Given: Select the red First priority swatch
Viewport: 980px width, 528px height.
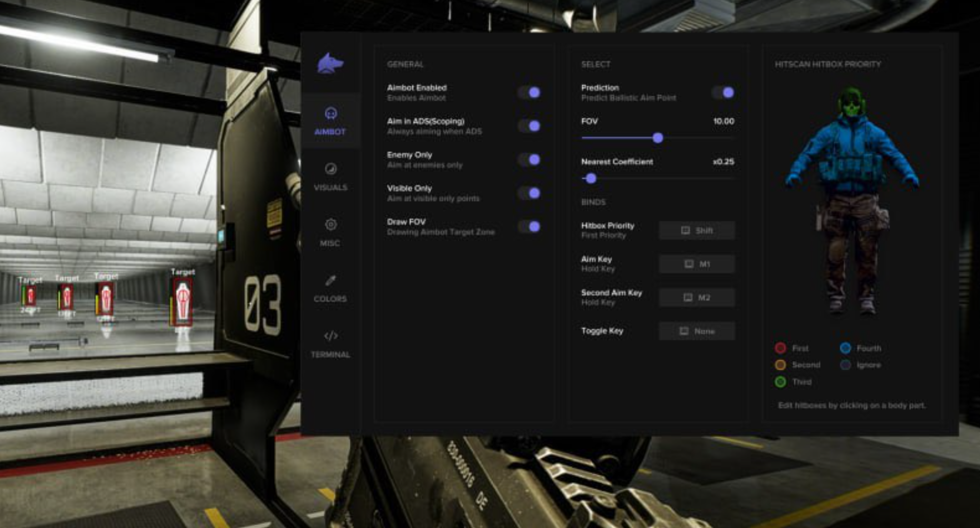Looking at the screenshot, I should (781, 348).
